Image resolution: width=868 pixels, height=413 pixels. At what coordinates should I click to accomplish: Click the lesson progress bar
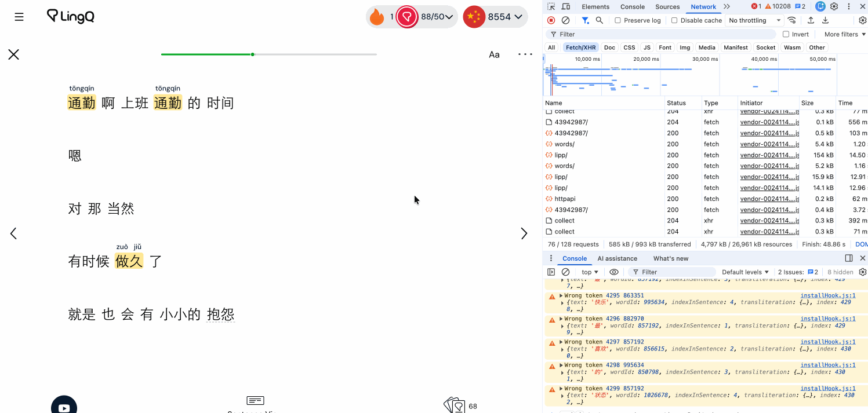point(268,54)
